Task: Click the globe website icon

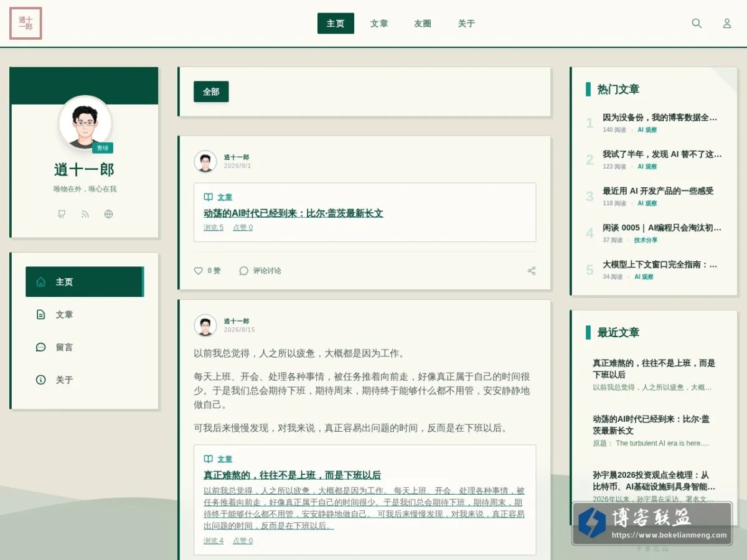Action: click(109, 214)
